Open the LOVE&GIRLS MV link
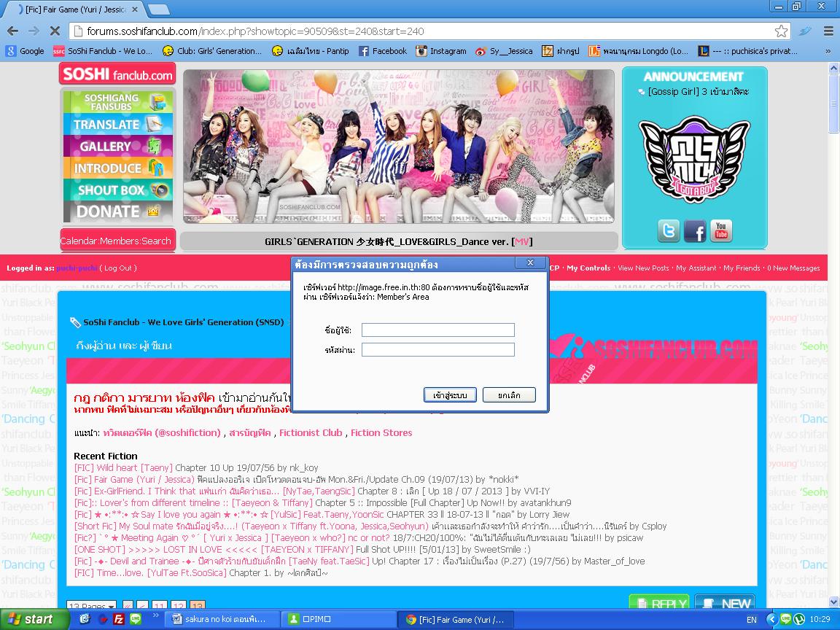The image size is (840, 630). (522, 241)
